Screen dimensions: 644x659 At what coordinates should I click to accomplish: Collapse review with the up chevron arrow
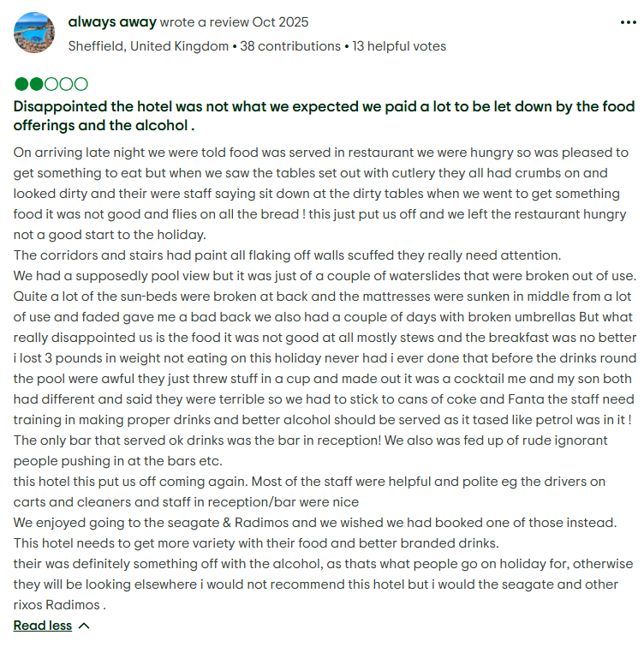click(x=84, y=626)
